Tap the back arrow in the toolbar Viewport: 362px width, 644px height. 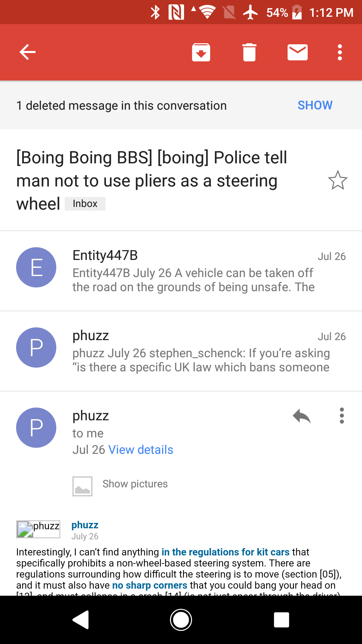click(x=27, y=52)
